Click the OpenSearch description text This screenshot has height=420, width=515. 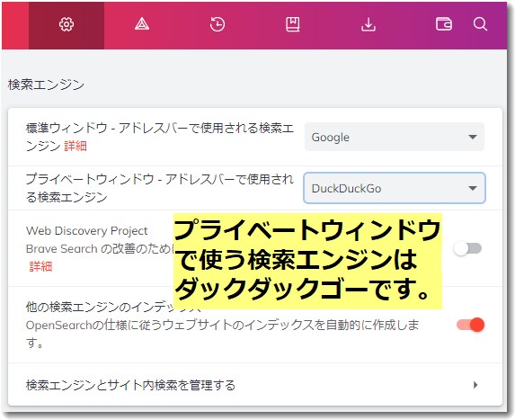pyautogui.click(x=222, y=334)
